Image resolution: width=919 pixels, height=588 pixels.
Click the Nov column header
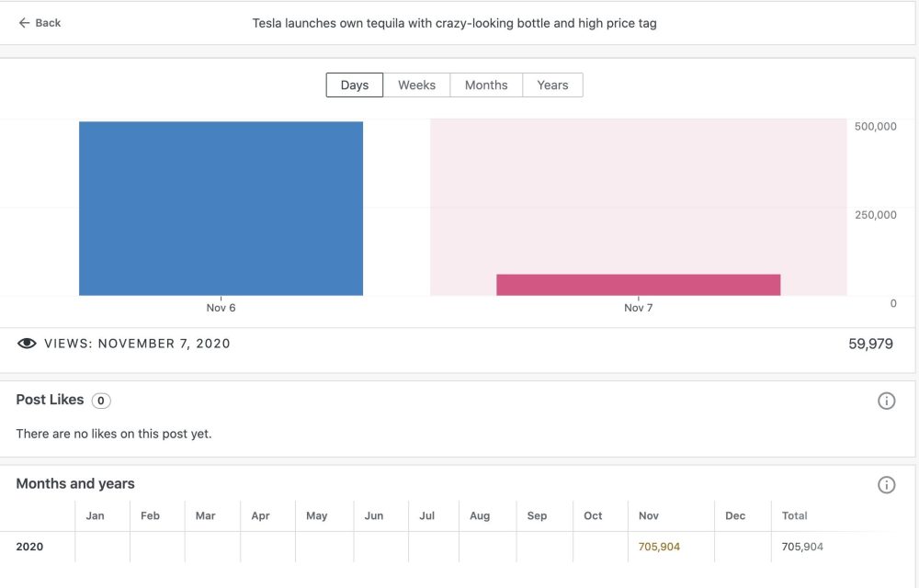tap(648, 515)
